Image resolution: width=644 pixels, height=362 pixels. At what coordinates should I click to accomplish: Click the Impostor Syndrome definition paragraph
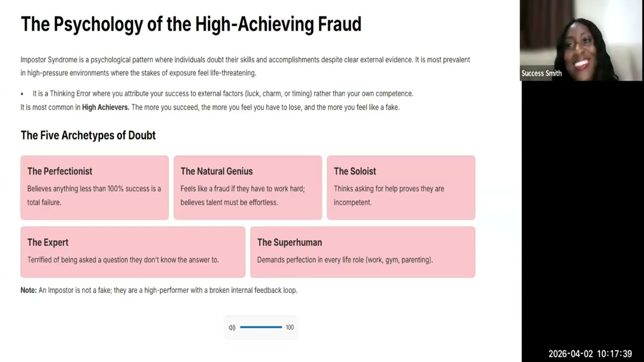[x=245, y=66]
